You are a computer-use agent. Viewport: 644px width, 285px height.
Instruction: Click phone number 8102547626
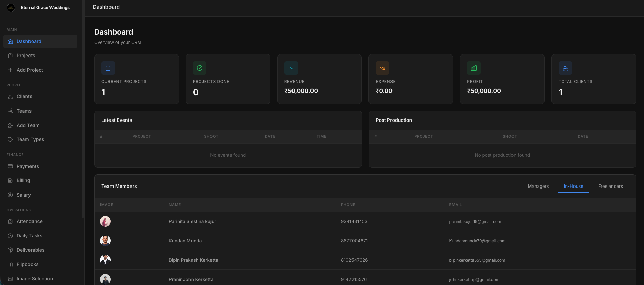[354, 260]
